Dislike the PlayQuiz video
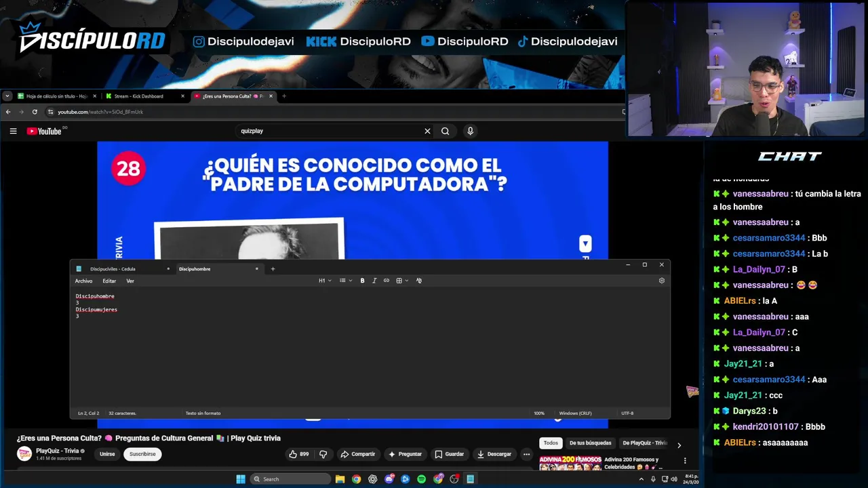868x488 pixels. (x=323, y=454)
